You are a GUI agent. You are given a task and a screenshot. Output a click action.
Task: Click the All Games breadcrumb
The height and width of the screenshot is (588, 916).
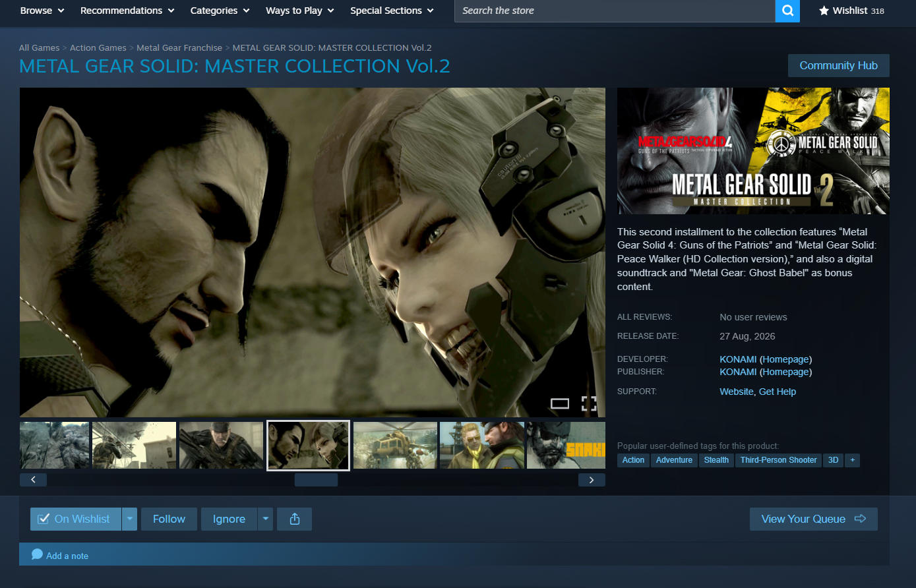39,47
